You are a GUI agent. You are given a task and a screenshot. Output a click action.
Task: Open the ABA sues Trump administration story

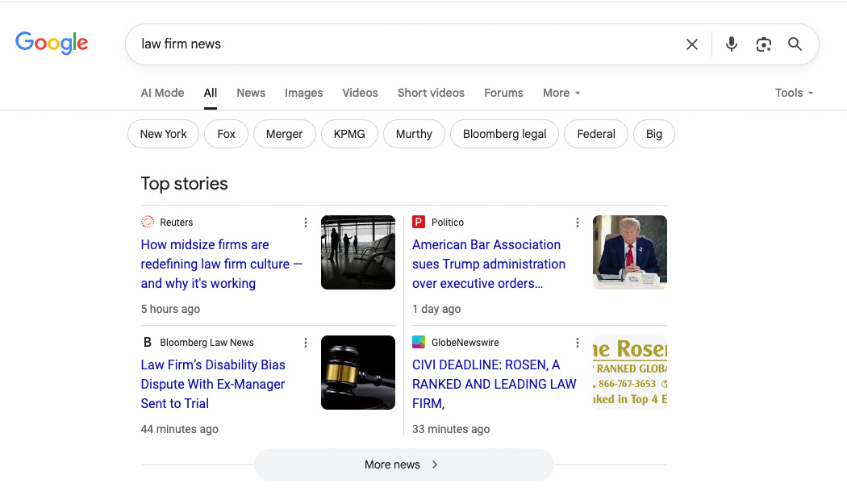point(488,264)
